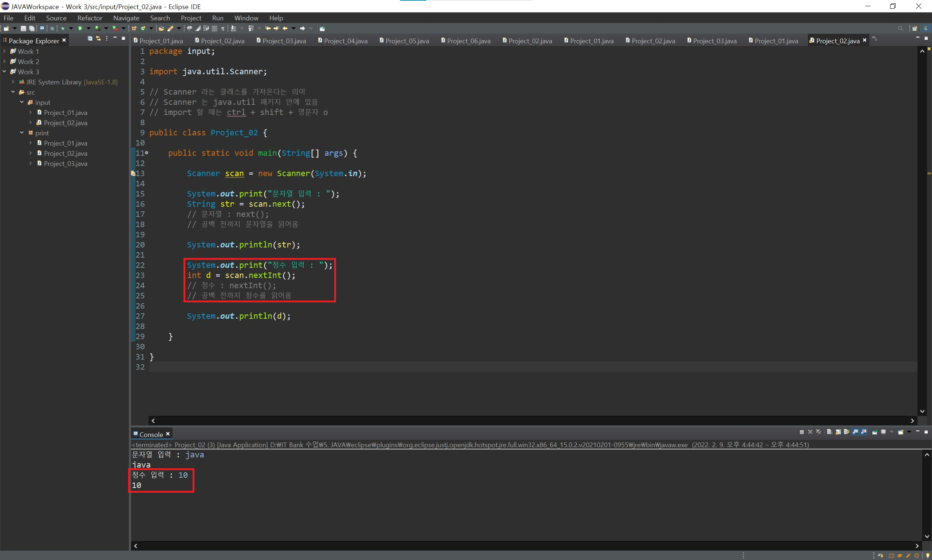Click Clear Console icon in Console toolbar
Image resolution: width=932 pixels, height=560 pixels.
[829, 432]
